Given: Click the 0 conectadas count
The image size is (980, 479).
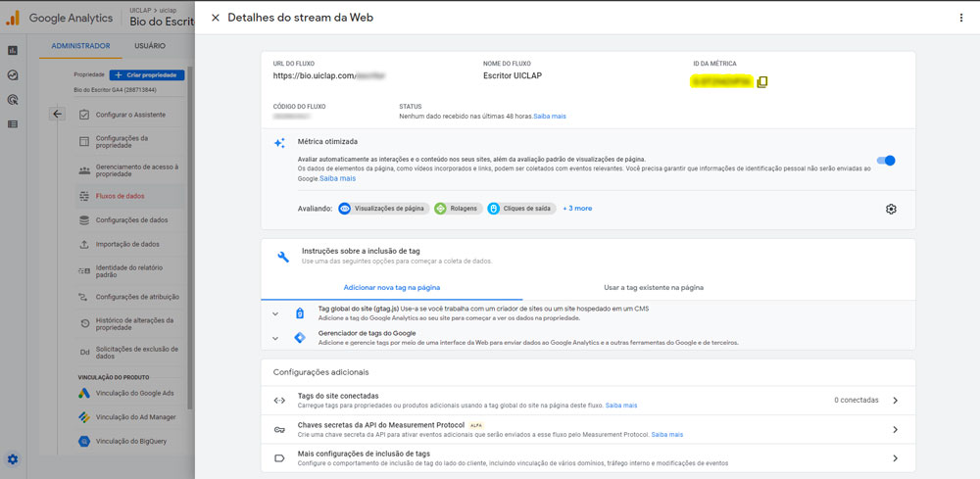Looking at the screenshot, I should click(x=856, y=401).
